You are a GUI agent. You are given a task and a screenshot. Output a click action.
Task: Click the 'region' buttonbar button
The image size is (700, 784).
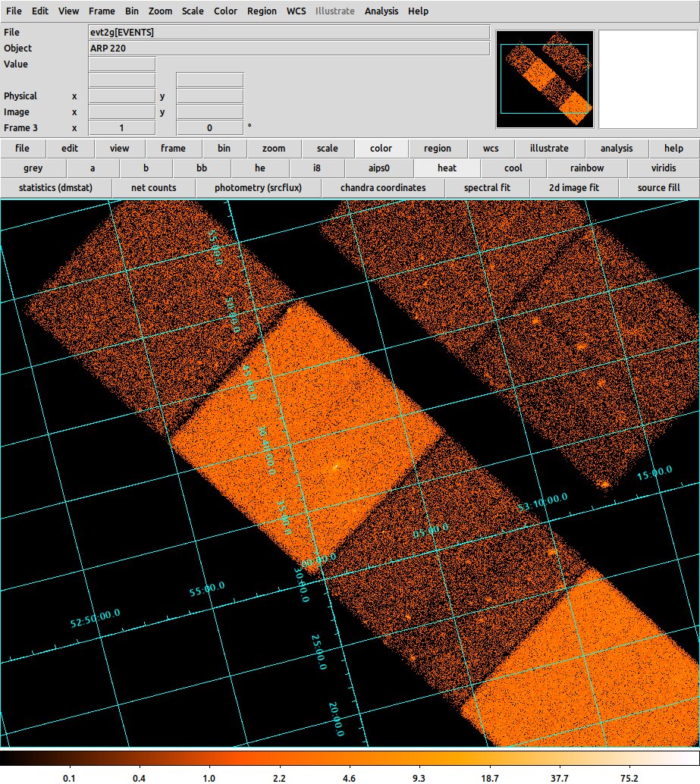(438, 149)
